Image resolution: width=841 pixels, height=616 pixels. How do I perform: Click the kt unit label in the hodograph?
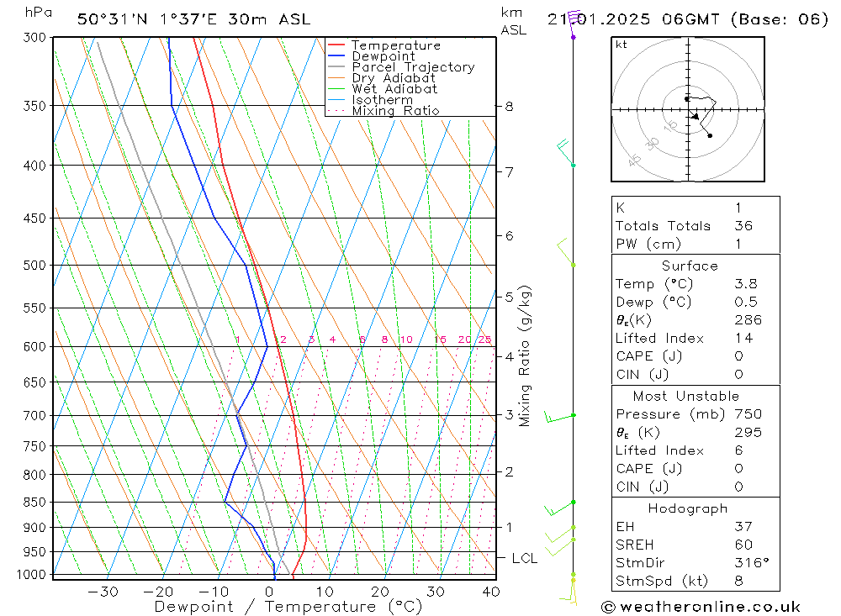(x=621, y=45)
